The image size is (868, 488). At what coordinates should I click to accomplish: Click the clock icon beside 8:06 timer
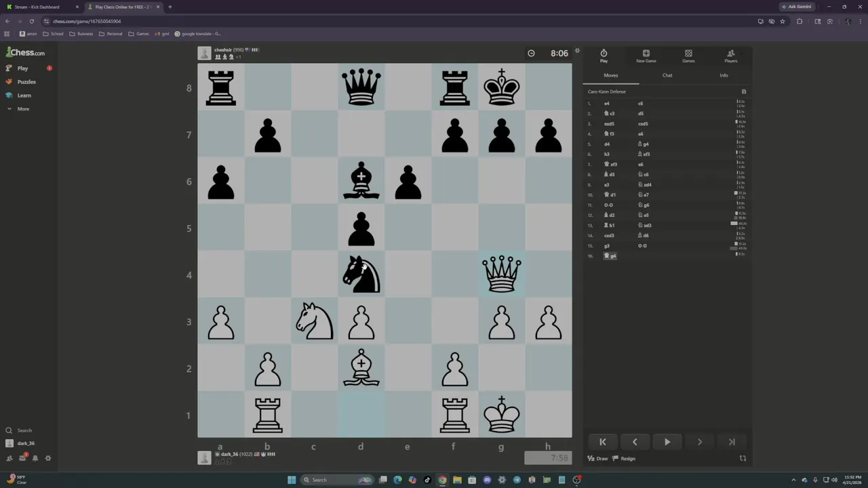(x=531, y=53)
